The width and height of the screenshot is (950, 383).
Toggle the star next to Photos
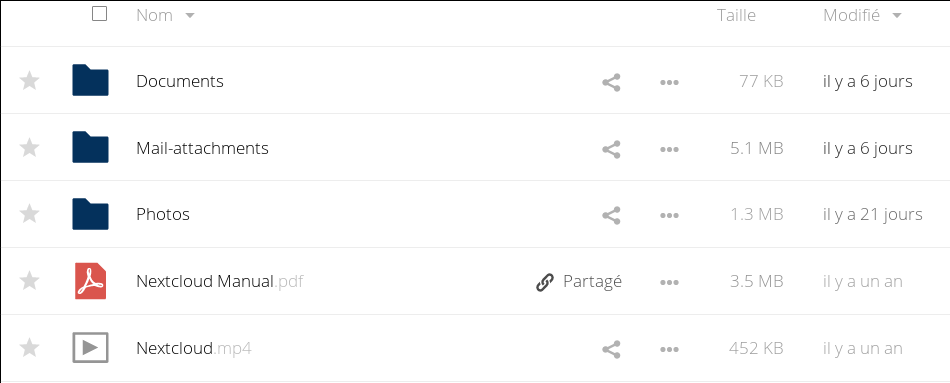coord(30,214)
